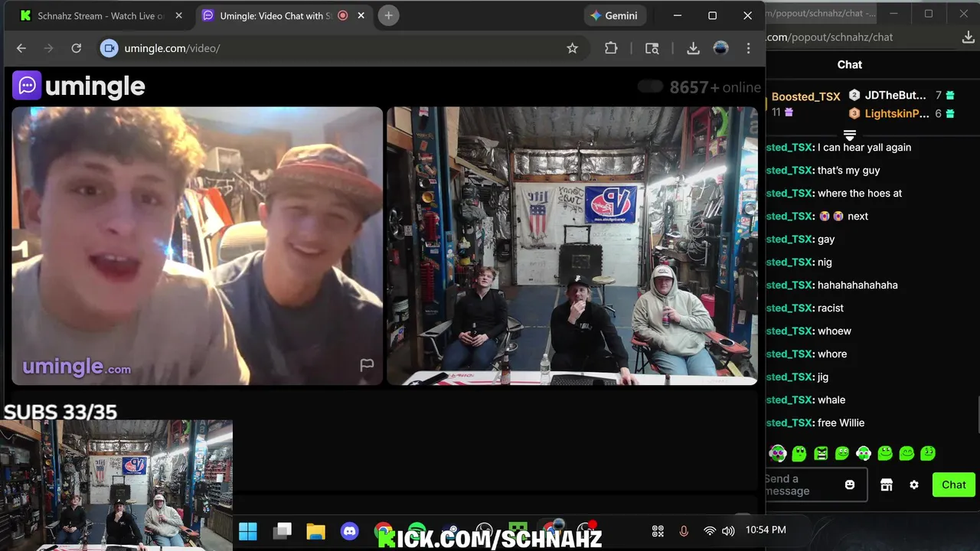Viewport: 980px width, 551px height.
Task: Click your own garage webcam feed
Action: coord(572,245)
